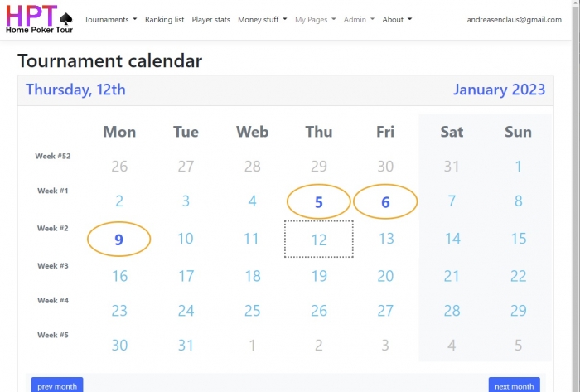This screenshot has width=580, height=392.
Task: Click the account email andreasenclaus@gmail.com
Action: point(515,20)
